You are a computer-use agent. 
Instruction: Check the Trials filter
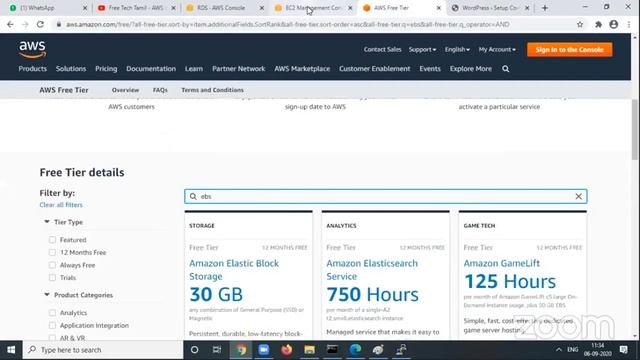[x=52, y=278]
